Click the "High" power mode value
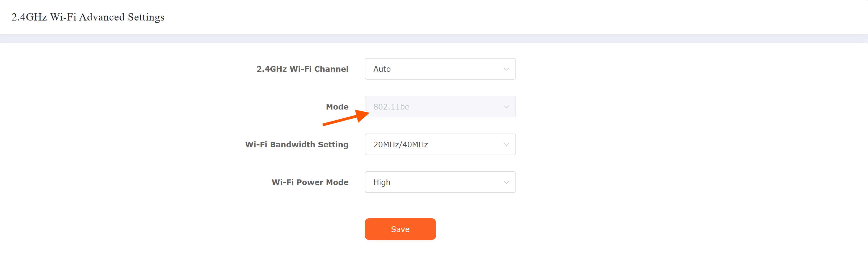868x269 pixels. 382,182
